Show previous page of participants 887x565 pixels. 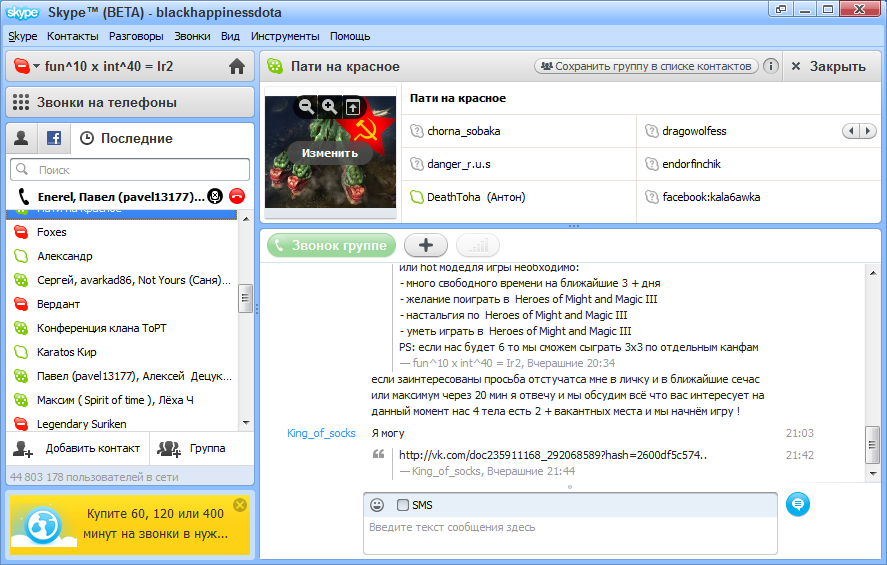click(x=851, y=131)
